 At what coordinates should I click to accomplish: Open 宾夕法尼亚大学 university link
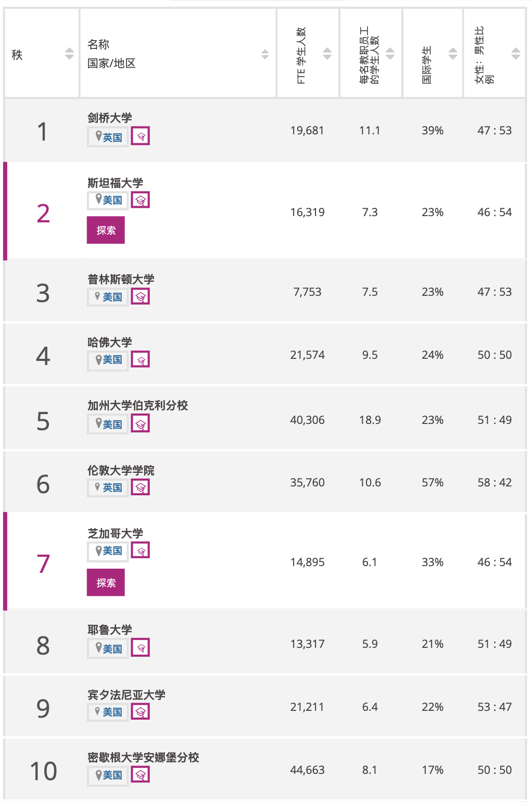126,695
